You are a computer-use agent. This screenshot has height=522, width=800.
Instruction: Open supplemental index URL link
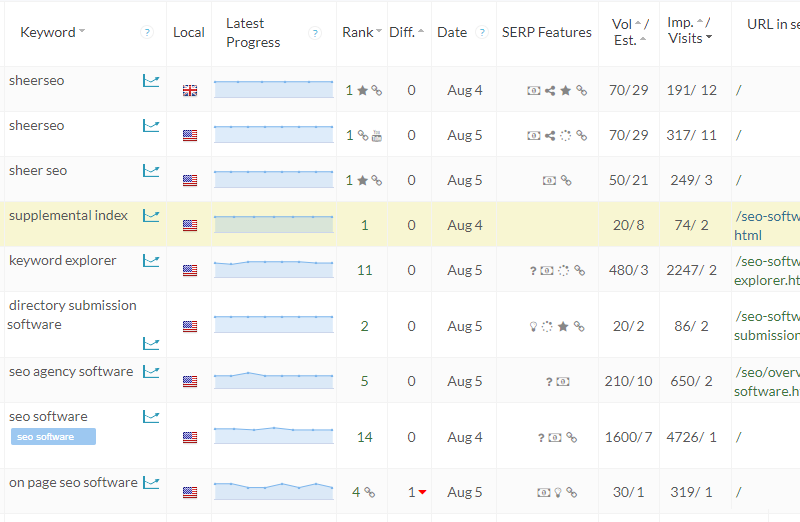(767, 226)
